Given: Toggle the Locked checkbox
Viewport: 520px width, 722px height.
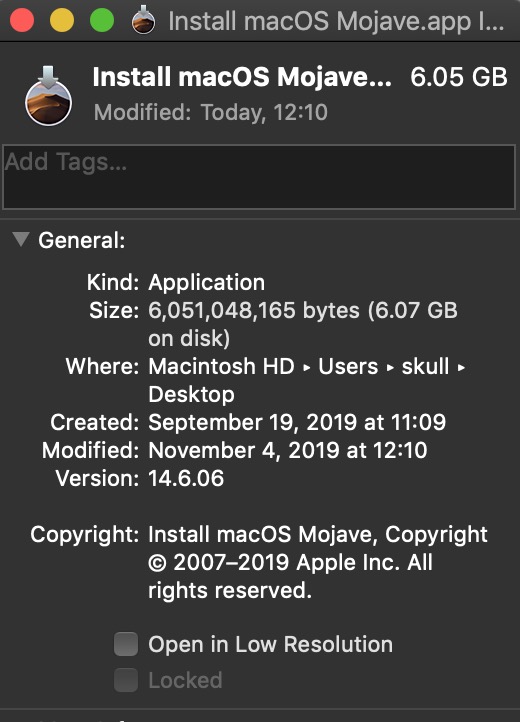Looking at the screenshot, I should click(126, 680).
